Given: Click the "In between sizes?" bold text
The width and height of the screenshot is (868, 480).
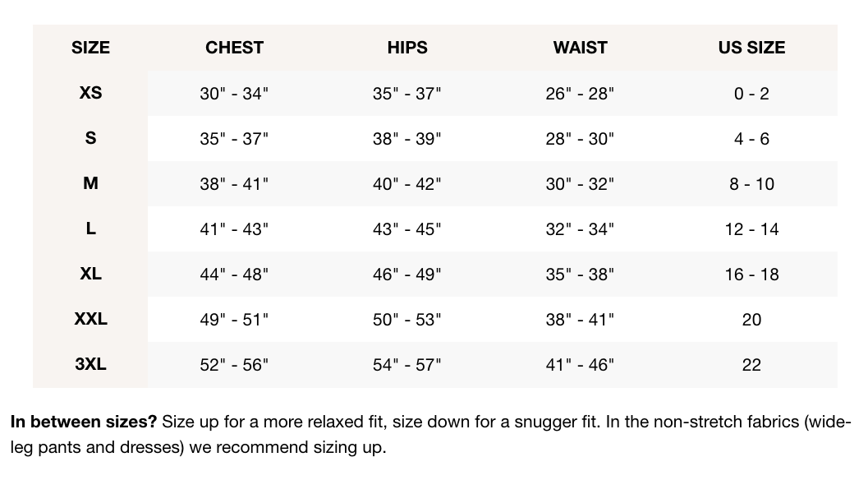Looking at the screenshot, I should tap(83, 422).
